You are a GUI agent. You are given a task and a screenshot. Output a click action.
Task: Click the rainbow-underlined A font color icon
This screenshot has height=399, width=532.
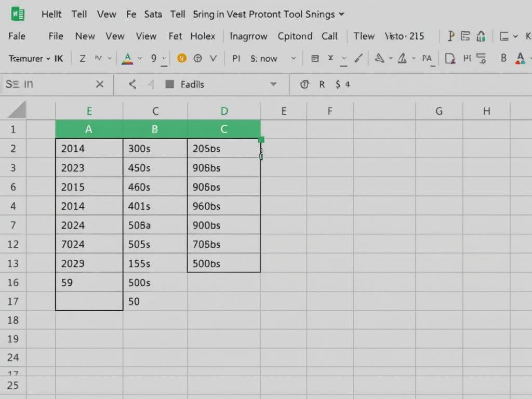127,58
